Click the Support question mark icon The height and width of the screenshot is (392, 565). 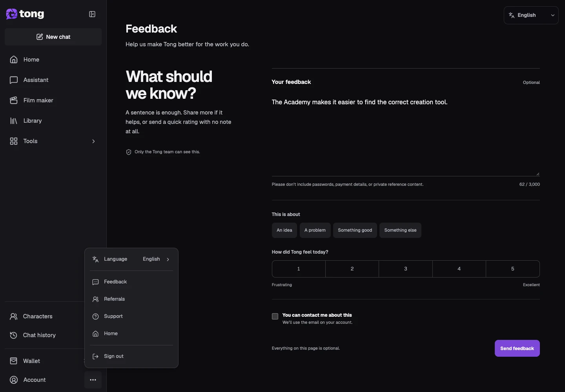point(95,316)
